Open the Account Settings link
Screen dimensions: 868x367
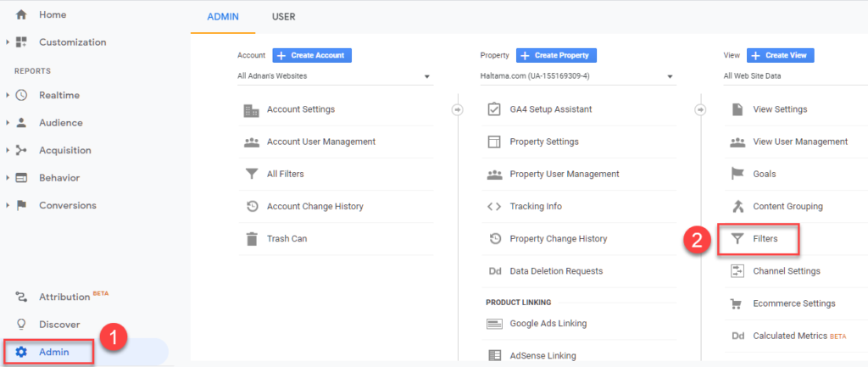pyautogui.click(x=301, y=109)
